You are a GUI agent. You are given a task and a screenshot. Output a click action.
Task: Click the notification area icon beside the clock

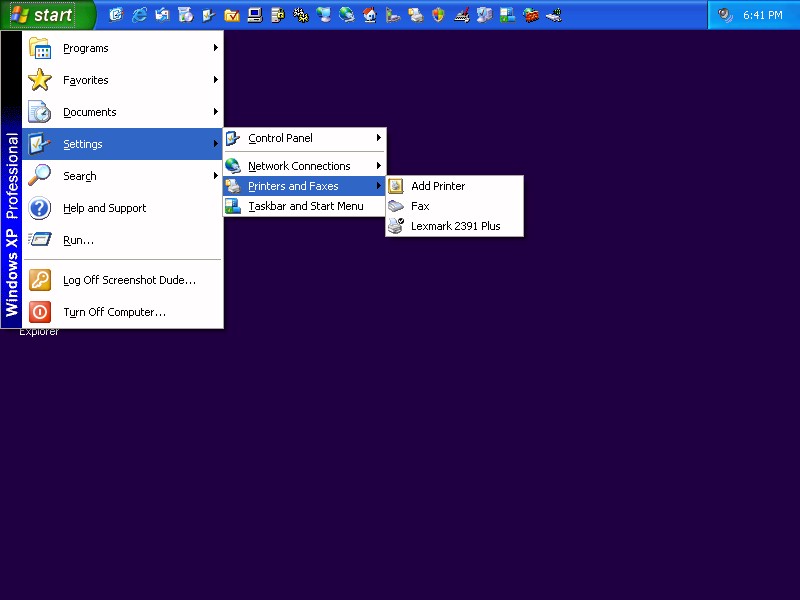[x=725, y=15]
